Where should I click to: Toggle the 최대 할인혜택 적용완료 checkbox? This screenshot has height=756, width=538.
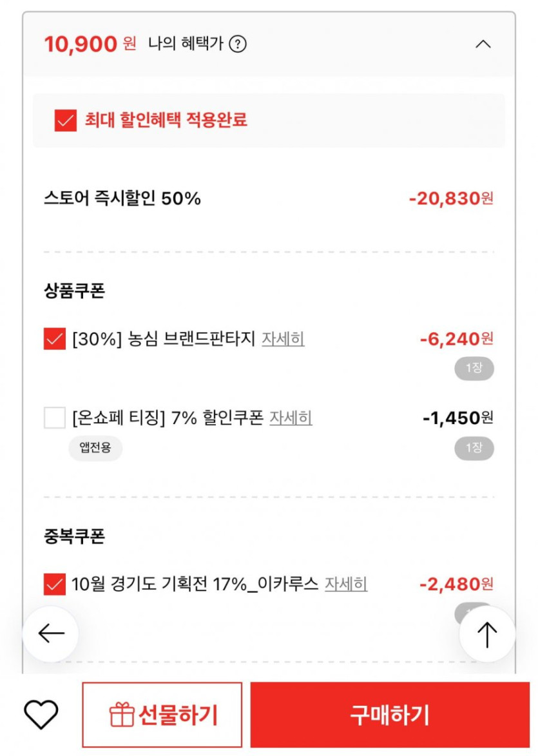point(66,121)
